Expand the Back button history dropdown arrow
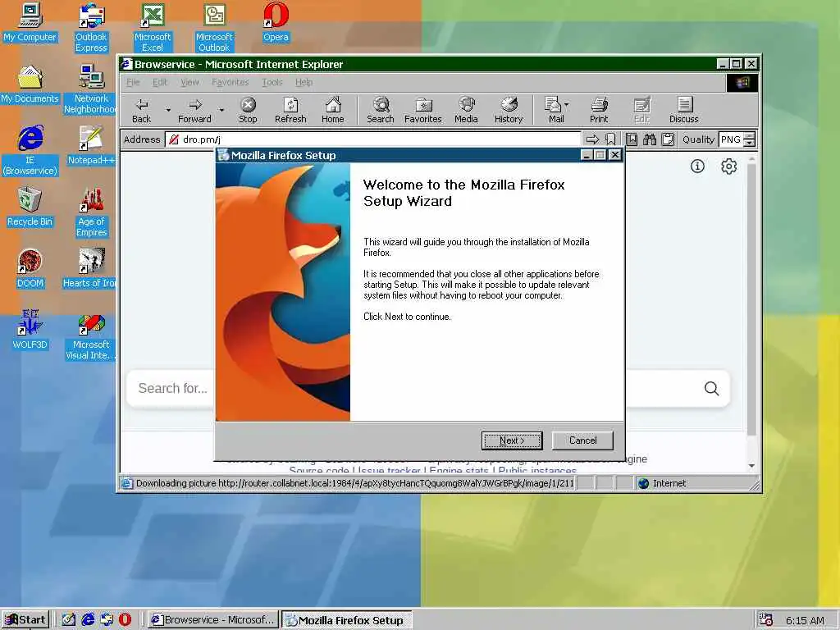The height and width of the screenshot is (630, 840). 168,111
